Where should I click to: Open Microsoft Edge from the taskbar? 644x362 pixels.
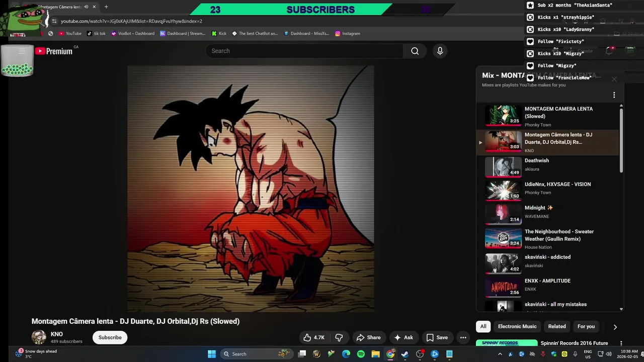pyautogui.click(x=346, y=354)
